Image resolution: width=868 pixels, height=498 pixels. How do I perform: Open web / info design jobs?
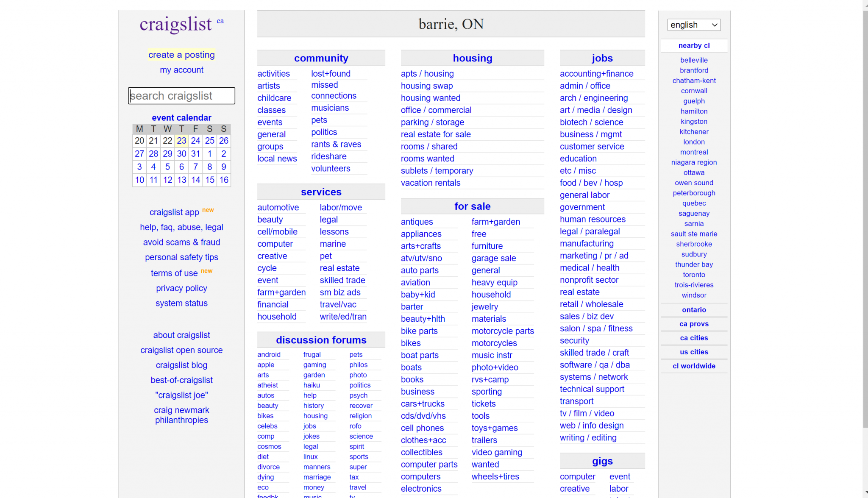[x=592, y=426]
